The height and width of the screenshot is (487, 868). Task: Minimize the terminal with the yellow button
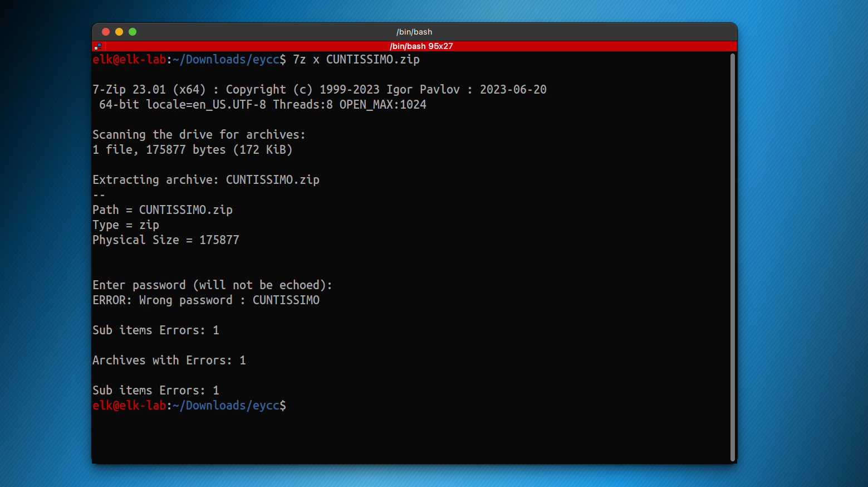click(119, 32)
